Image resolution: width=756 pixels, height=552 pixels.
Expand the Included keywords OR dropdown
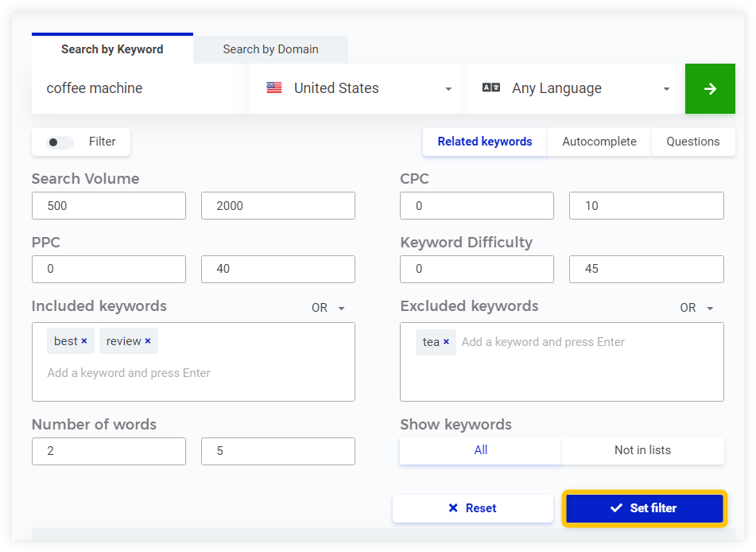coord(328,308)
